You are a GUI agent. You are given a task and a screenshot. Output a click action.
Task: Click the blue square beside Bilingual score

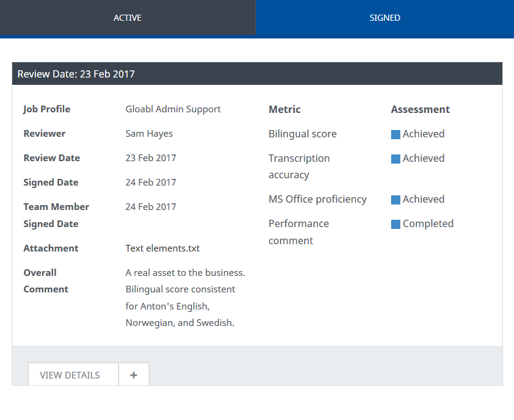coord(395,134)
